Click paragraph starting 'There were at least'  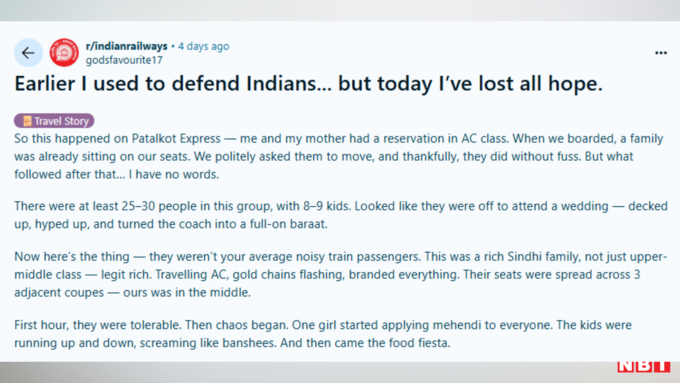coord(340,215)
